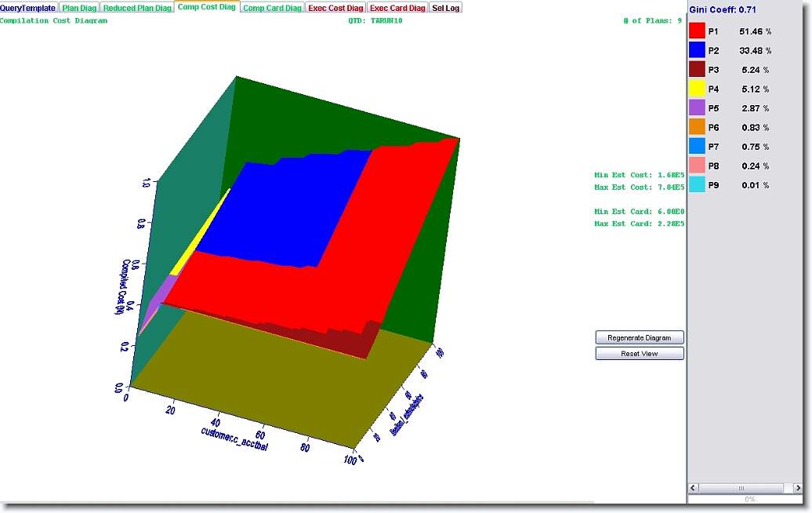Go to Exec Card Diag tab

397,8
